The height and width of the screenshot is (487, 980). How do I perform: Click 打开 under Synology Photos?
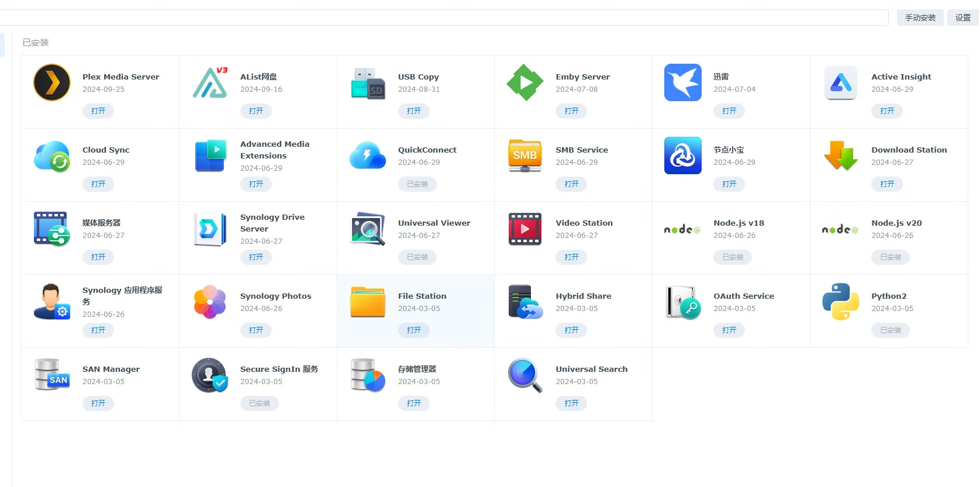tap(256, 330)
